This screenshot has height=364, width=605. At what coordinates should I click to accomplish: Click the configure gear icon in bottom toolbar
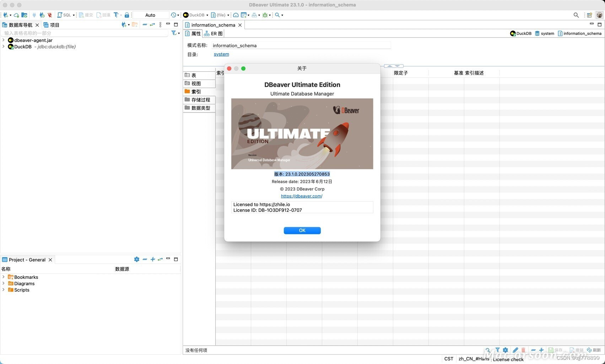(x=505, y=350)
